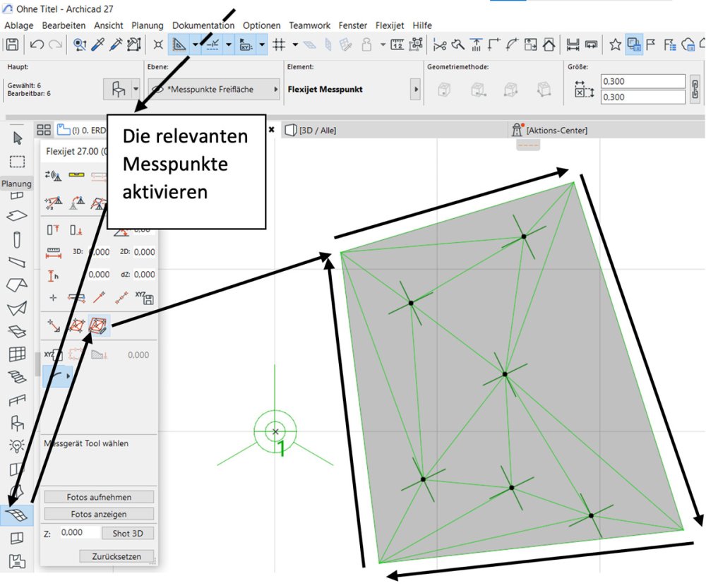
Task: Click the Flexijet distance measure ruler icon
Action: 54,252
